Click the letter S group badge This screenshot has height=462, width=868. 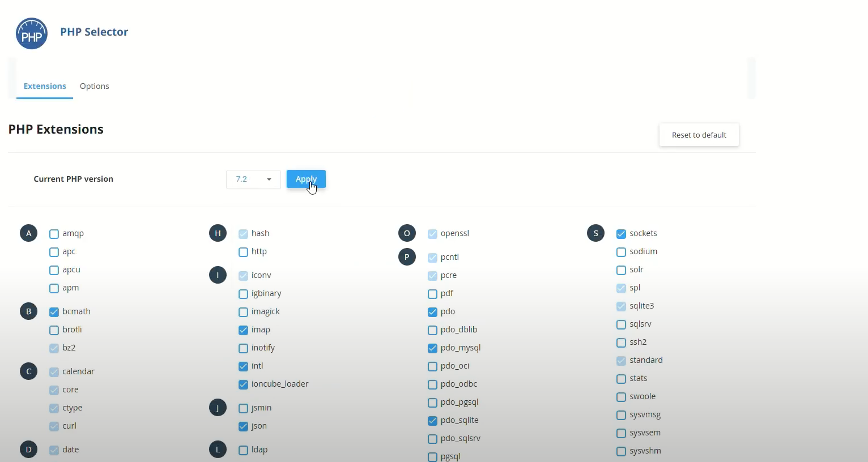point(595,233)
